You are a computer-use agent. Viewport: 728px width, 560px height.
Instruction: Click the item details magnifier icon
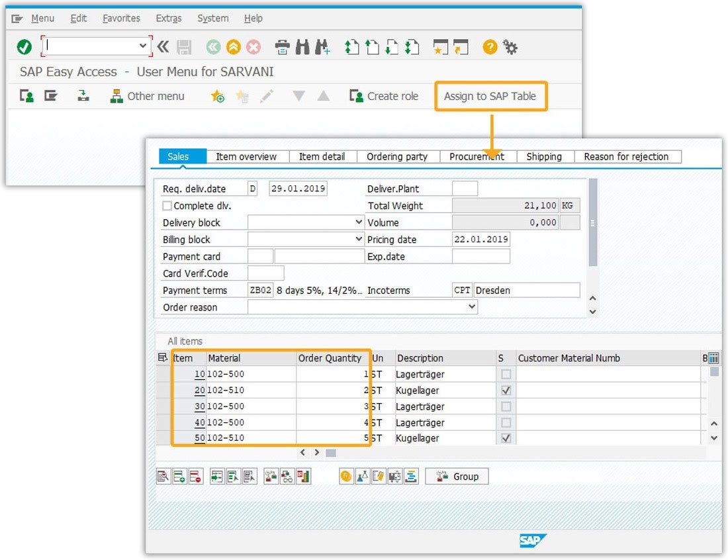163,477
